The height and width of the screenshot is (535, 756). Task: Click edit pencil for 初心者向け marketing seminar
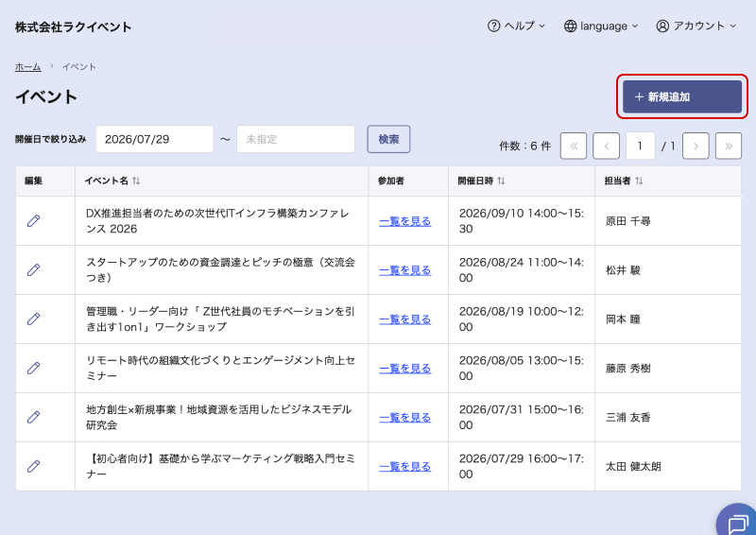[x=33, y=467]
